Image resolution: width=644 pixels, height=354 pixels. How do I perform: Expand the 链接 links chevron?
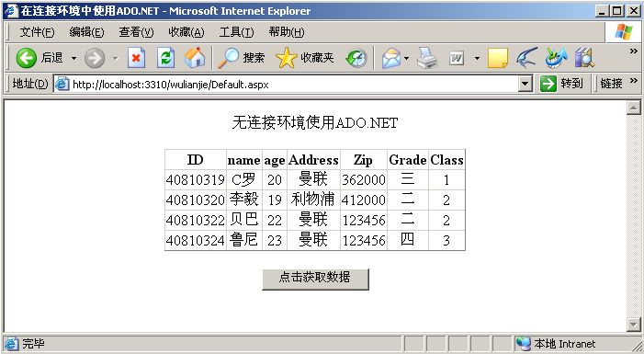(x=634, y=81)
